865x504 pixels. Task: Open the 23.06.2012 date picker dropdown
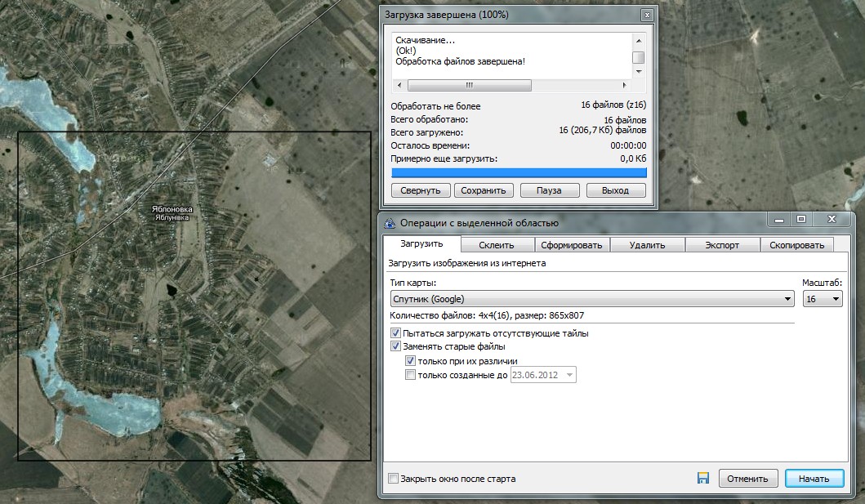(569, 376)
